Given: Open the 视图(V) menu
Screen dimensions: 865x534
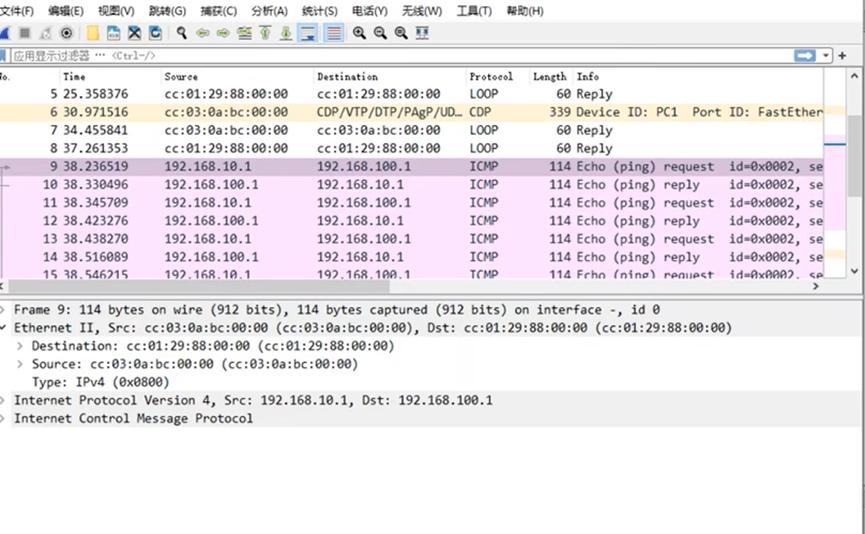Looking at the screenshot, I should point(116,11).
